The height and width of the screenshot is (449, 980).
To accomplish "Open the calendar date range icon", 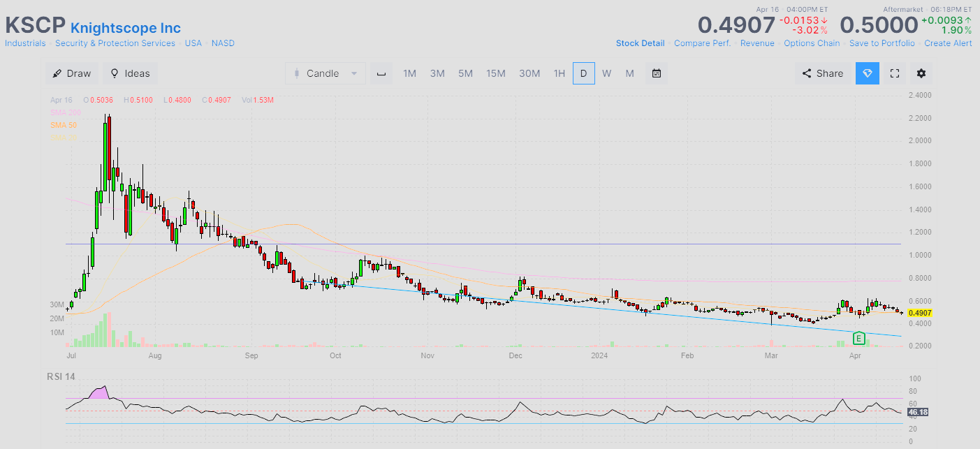I will 657,73.
